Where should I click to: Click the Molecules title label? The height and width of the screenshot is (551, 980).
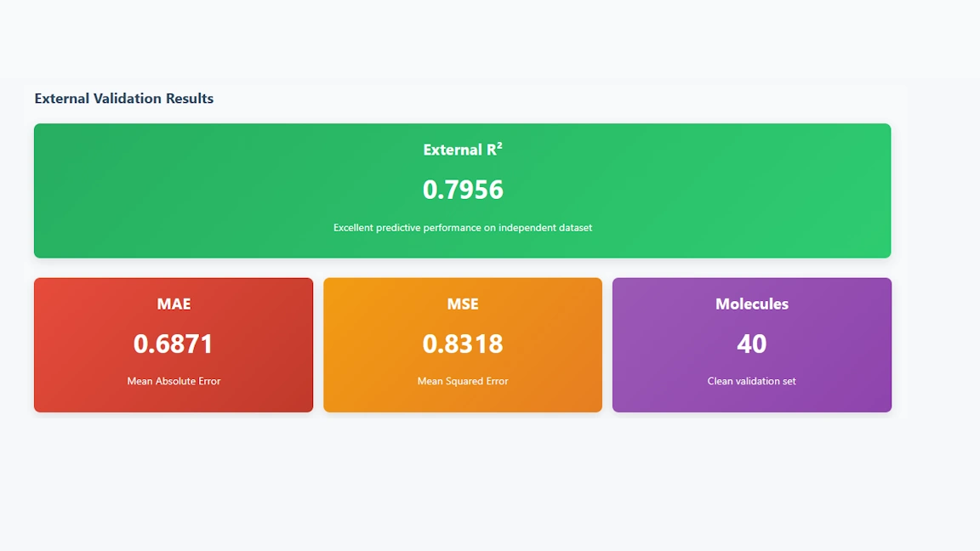(x=752, y=304)
